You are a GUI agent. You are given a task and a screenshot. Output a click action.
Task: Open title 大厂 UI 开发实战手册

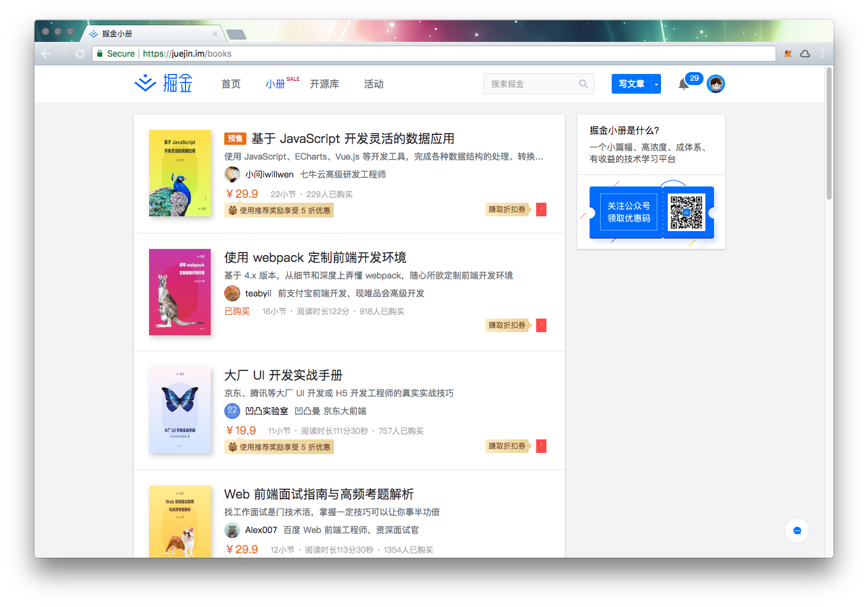(x=283, y=375)
